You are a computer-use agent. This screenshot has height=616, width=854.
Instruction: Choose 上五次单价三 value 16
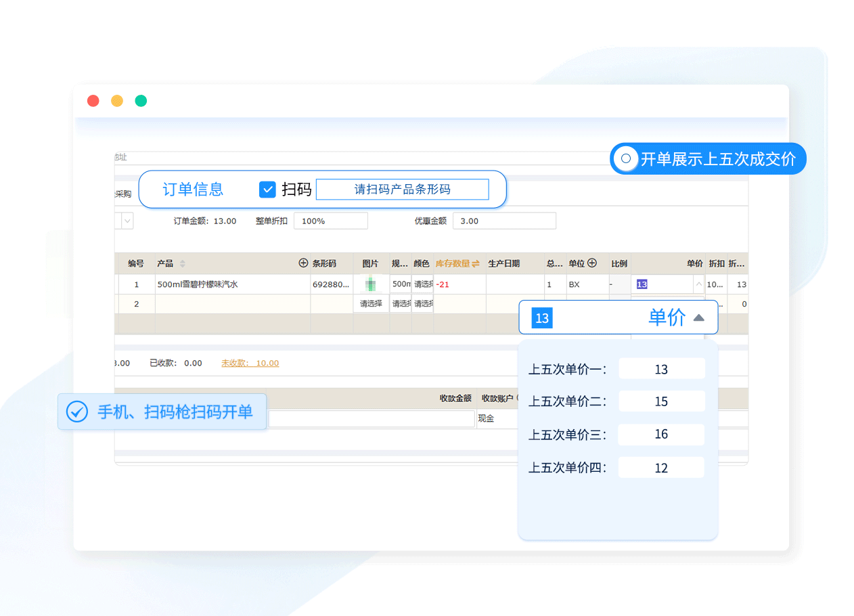click(x=661, y=434)
